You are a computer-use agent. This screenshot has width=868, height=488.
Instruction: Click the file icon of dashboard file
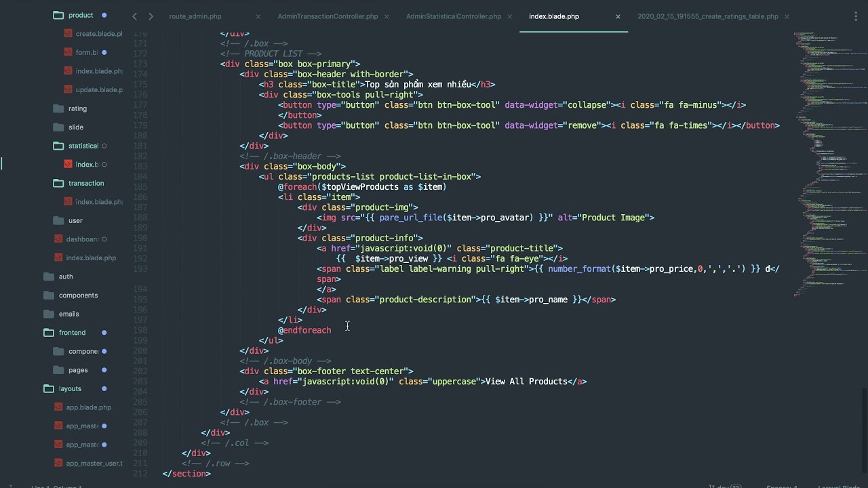point(59,239)
